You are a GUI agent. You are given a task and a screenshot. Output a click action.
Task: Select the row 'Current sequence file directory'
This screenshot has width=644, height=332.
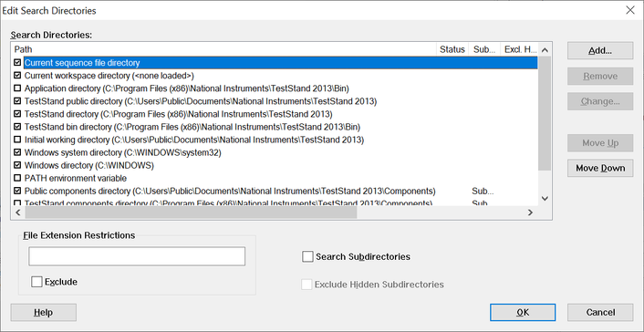point(281,63)
